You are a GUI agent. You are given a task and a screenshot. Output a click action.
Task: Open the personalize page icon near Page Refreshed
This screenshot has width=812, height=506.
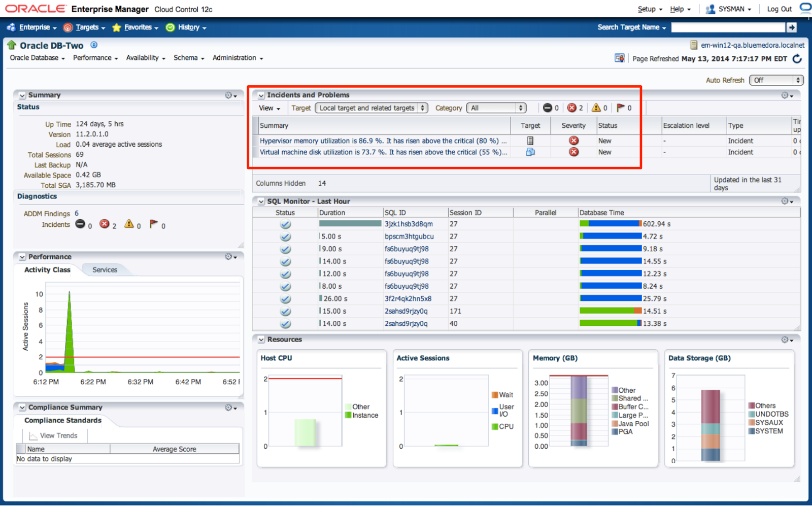pos(619,58)
